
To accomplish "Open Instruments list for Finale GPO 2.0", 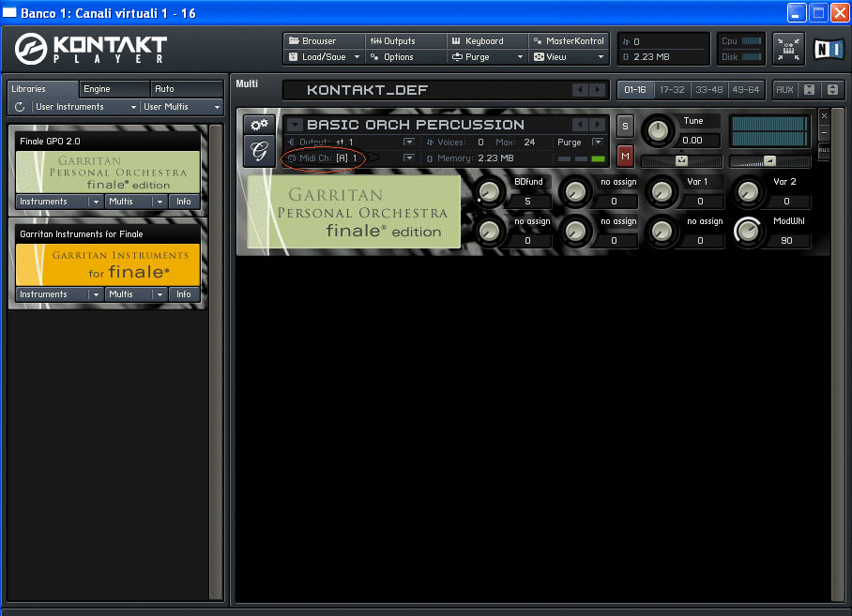I will click(59, 202).
